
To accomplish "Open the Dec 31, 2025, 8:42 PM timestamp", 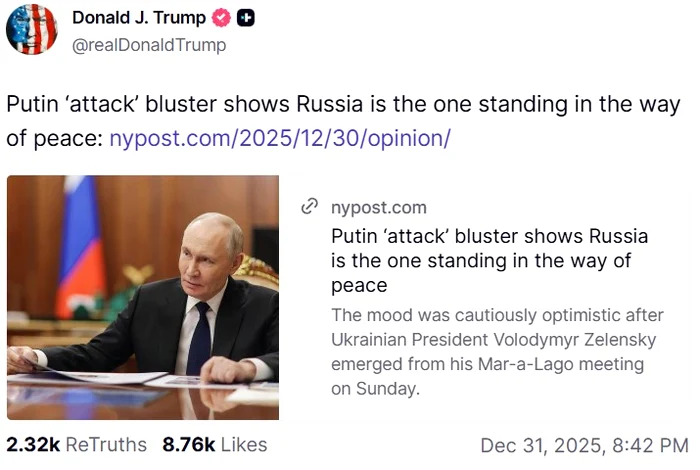I will click(x=584, y=444).
